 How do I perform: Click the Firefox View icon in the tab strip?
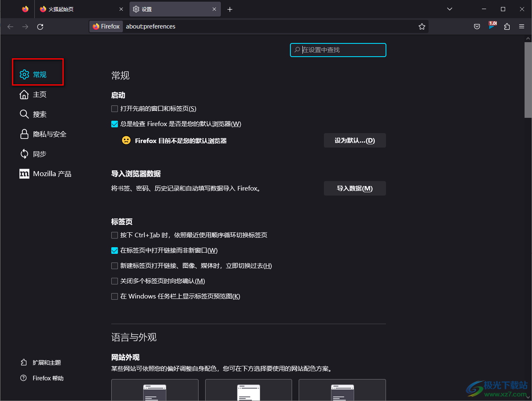pos(25,9)
